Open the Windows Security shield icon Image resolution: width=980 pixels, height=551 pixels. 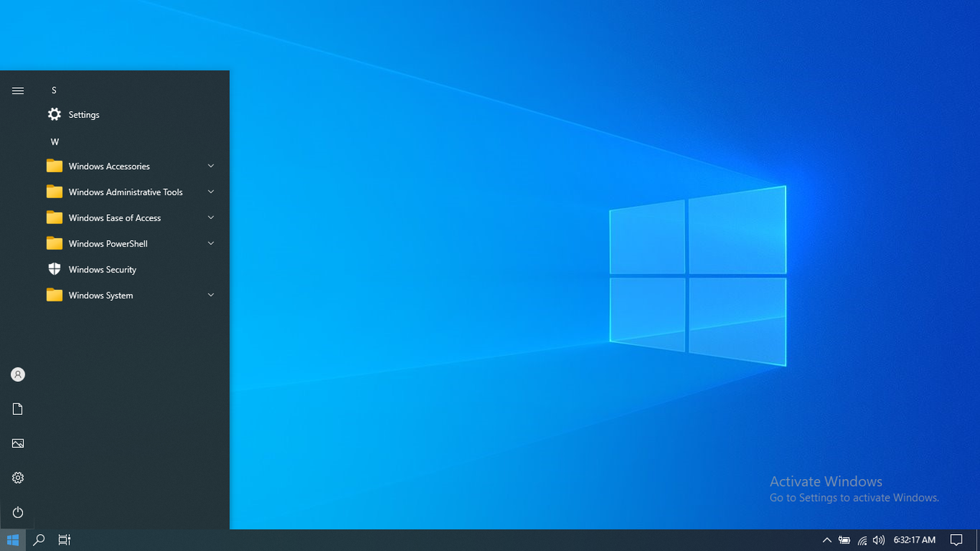tap(54, 269)
